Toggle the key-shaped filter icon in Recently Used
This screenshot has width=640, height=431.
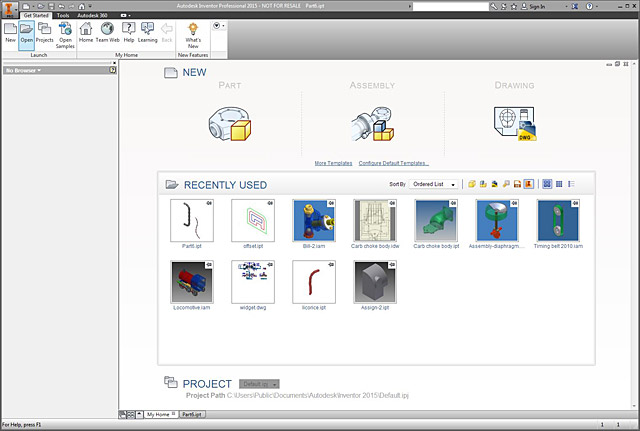tap(506, 184)
